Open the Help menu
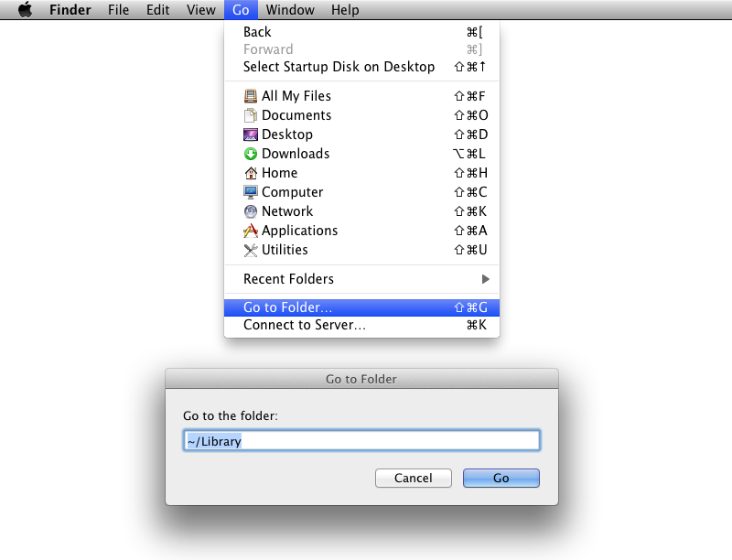This screenshot has width=732, height=560. point(345,10)
